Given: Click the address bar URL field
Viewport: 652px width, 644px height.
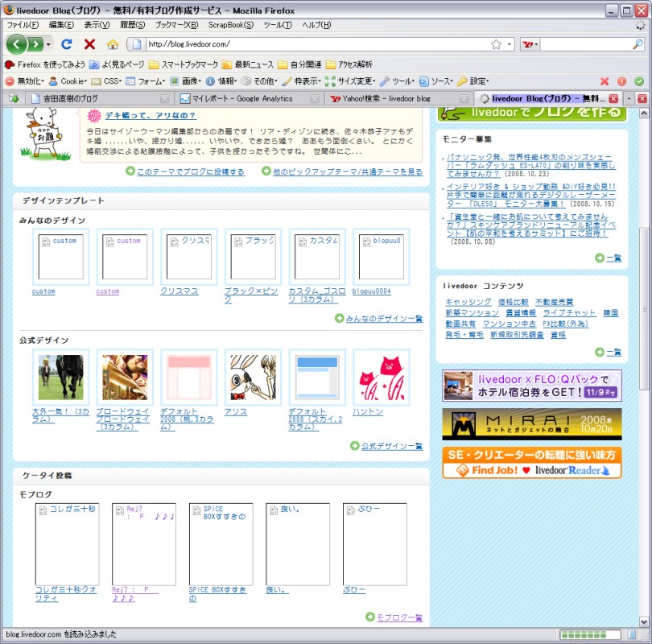Looking at the screenshot, I should coord(317,44).
